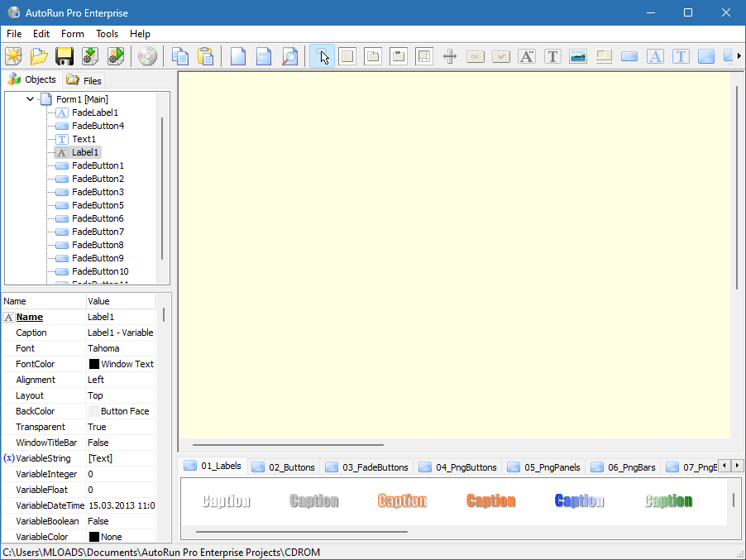Pick the orange solid Caption label style
Viewport: 746px width, 560px height.
491,500
